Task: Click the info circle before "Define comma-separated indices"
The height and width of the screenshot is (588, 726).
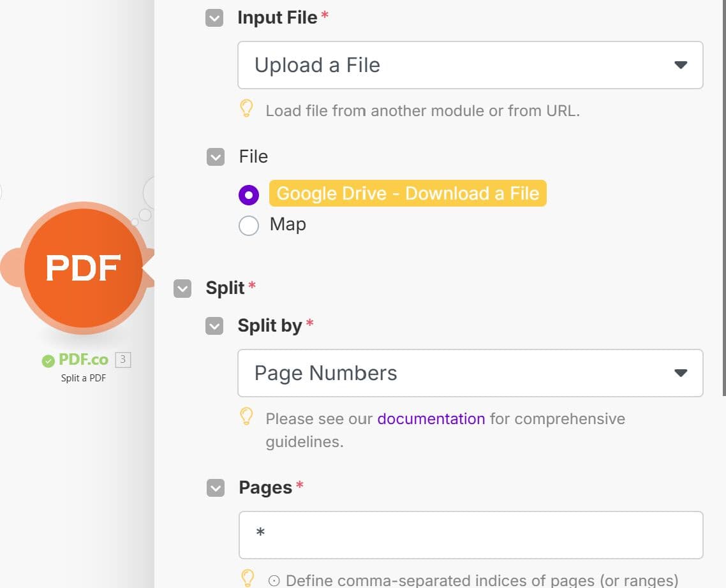Action: pos(274,580)
